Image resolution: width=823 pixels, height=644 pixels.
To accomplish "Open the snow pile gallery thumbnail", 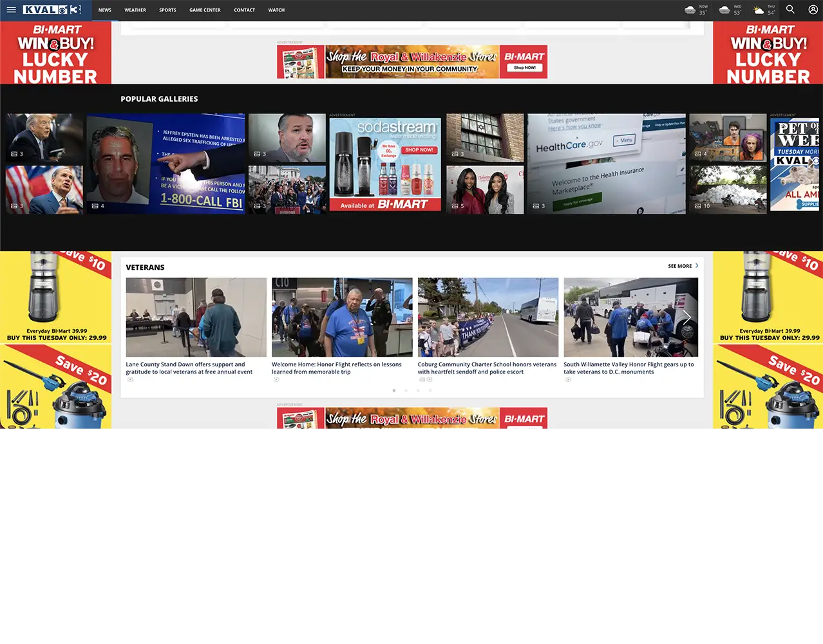I will pos(728,190).
